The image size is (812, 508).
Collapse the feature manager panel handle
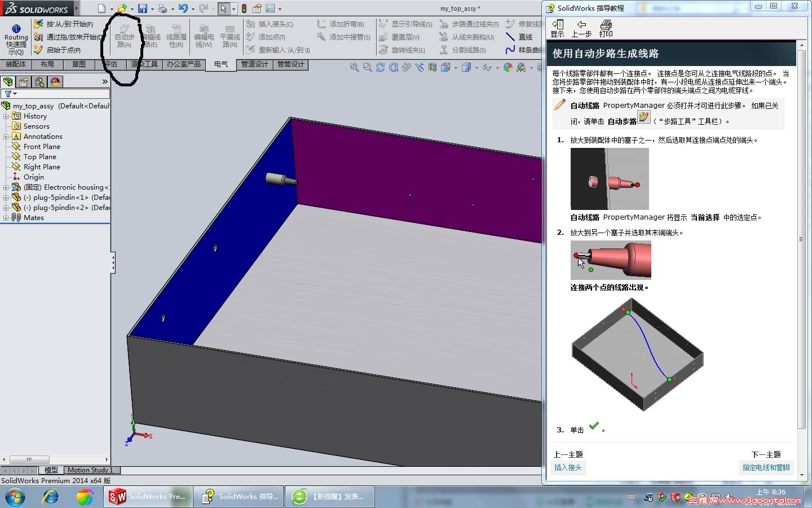click(113, 262)
